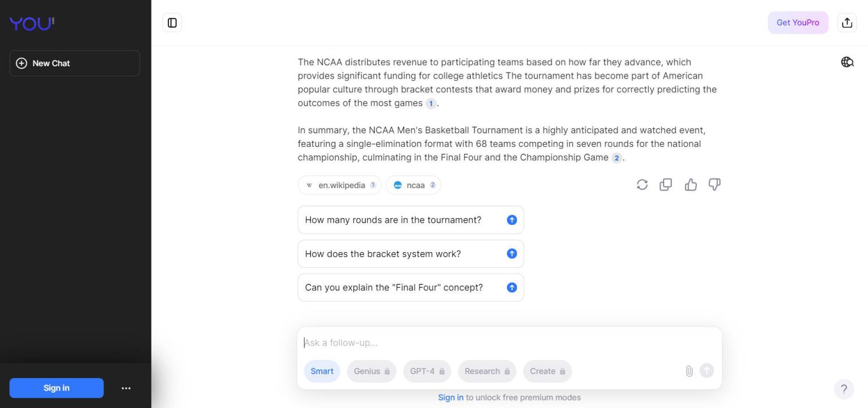Click the Sign in button in sidebar
The width and height of the screenshot is (868, 408).
(x=57, y=388)
